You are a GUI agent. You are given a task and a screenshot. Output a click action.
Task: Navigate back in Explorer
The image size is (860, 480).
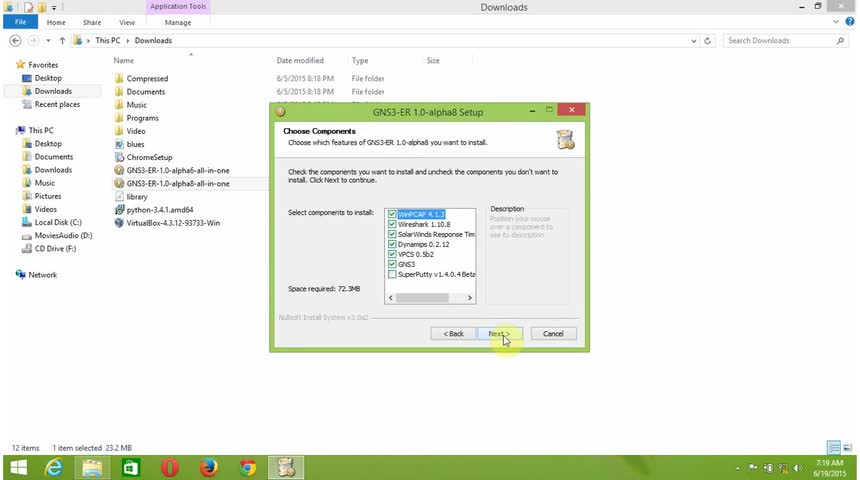(x=15, y=41)
